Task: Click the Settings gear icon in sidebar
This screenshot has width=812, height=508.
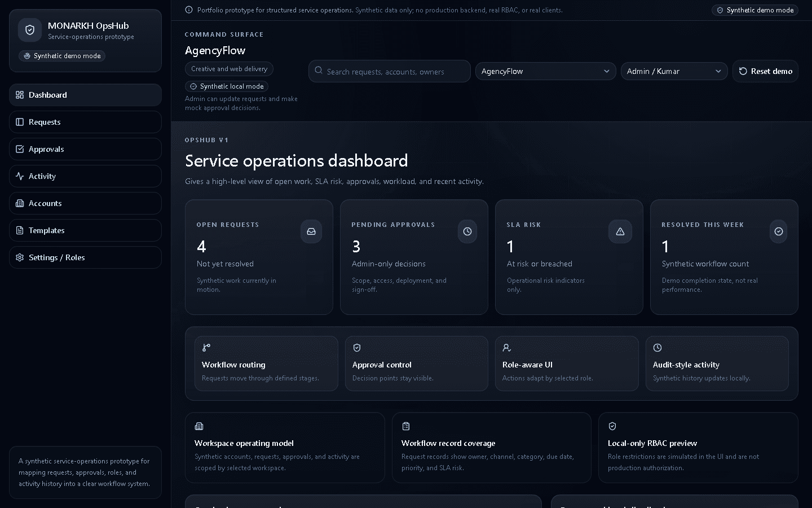Action: [x=20, y=257]
